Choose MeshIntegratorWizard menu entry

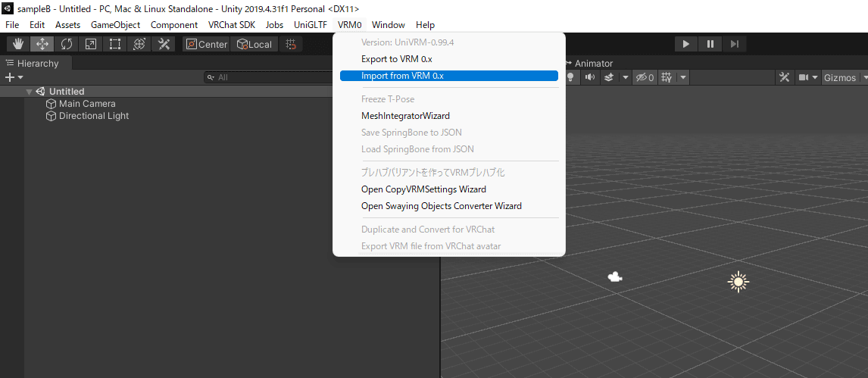click(x=449, y=116)
